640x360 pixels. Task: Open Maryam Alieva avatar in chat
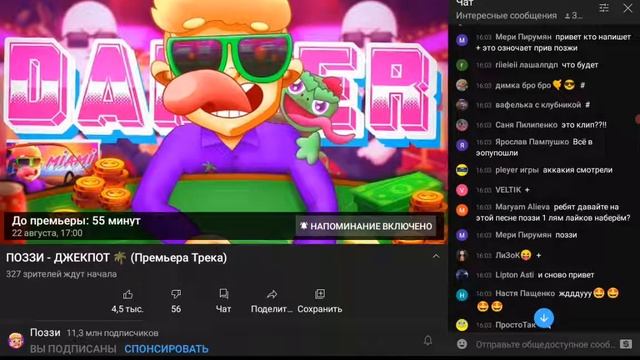point(462,210)
